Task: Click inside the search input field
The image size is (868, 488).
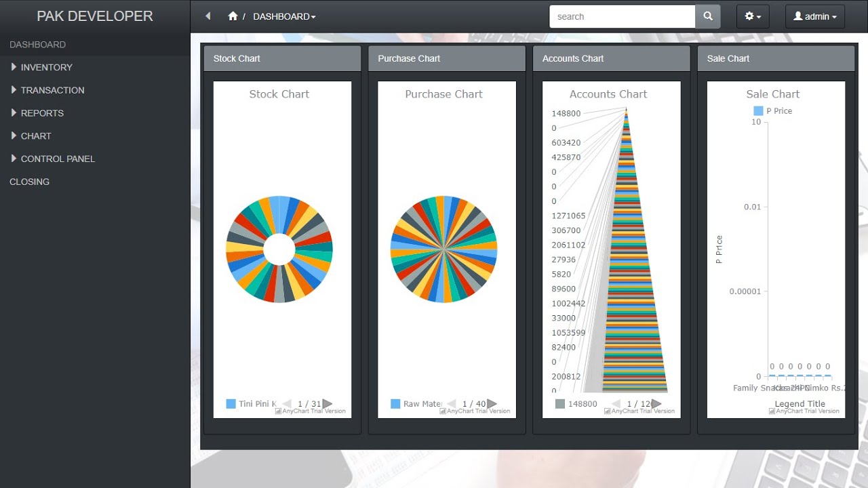Action: [x=623, y=16]
